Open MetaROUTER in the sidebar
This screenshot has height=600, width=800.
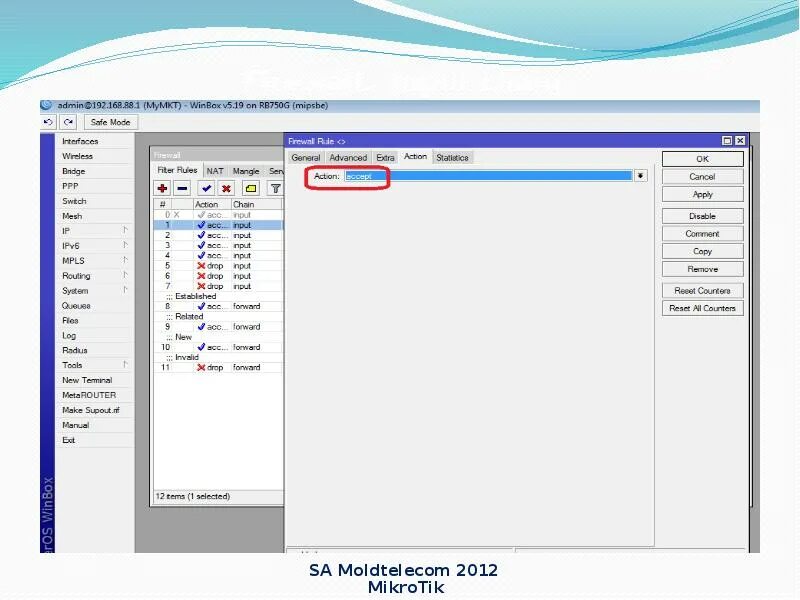coord(89,395)
